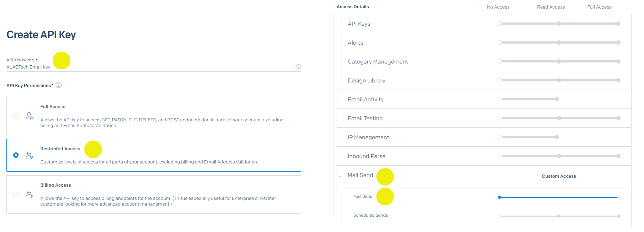This screenshot has width=644, height=232.
Task: Click the Category Management row label
Action: coord(378,62)
